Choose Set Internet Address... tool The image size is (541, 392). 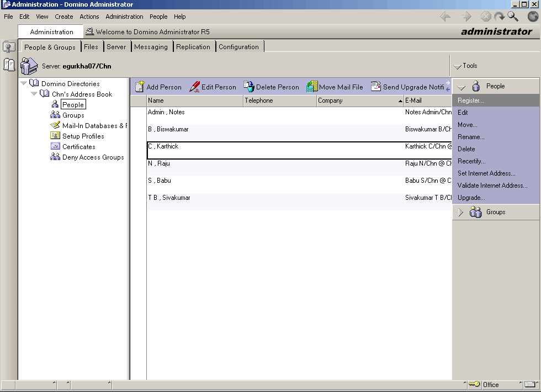496,173
